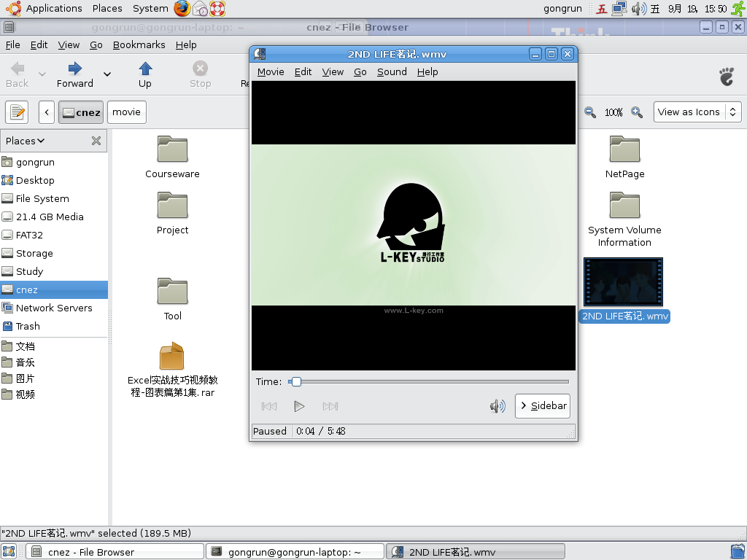Image resolution: width=747 pixels, height=560 pixels.
Task: Open the System menu in top panel
Action: 150,9
